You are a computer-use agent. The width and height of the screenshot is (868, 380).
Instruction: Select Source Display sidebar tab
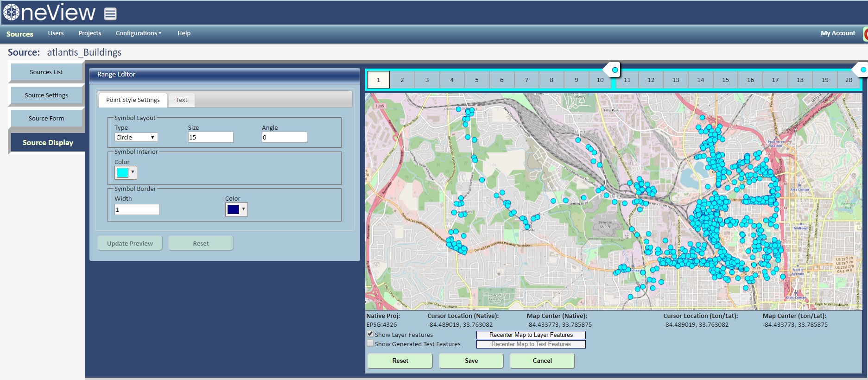pyautogui.click(x=48, y=142)
